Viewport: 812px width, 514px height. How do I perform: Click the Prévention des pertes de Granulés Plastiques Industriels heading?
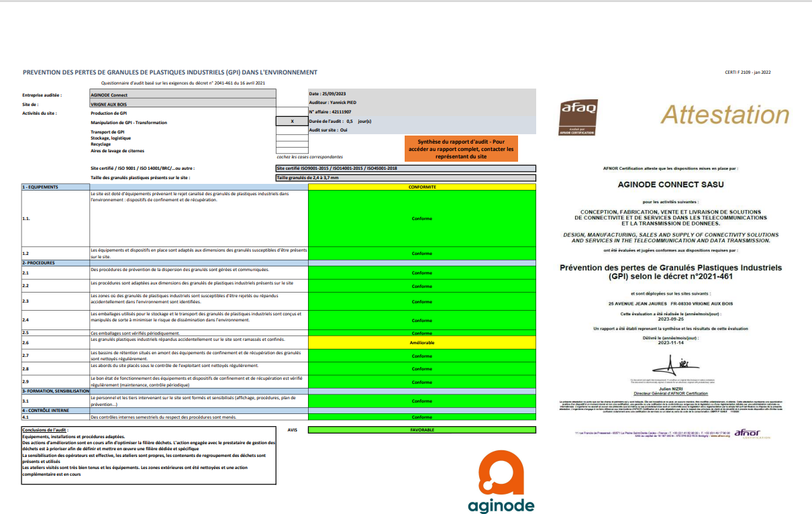(670, 272)
